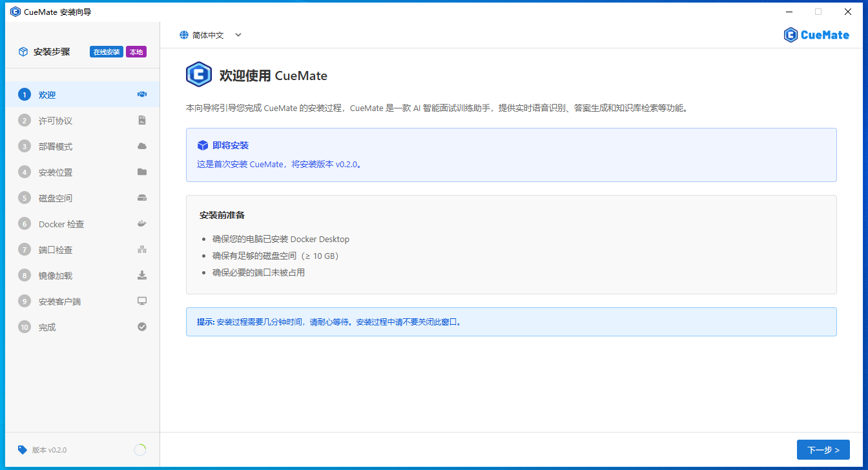
Task: Click the cloud icon beside 部署模式
Action: pyautogui.click(x=142, y=146)
